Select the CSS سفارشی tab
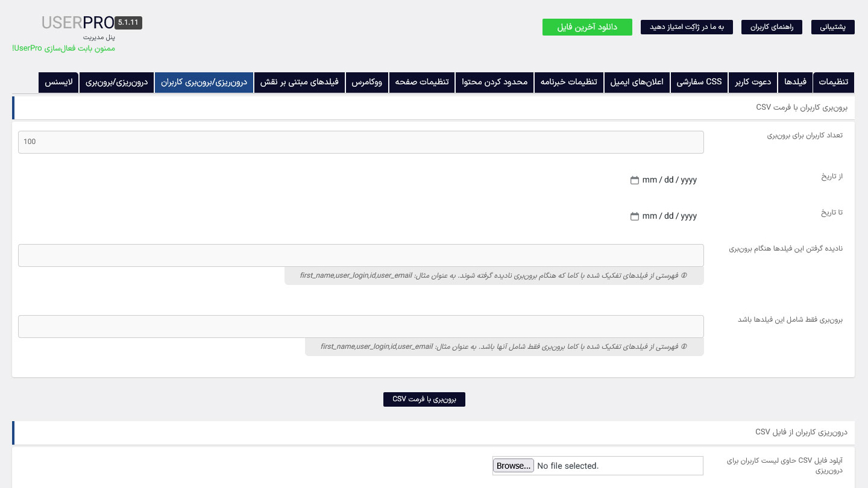 coord(699,83)
